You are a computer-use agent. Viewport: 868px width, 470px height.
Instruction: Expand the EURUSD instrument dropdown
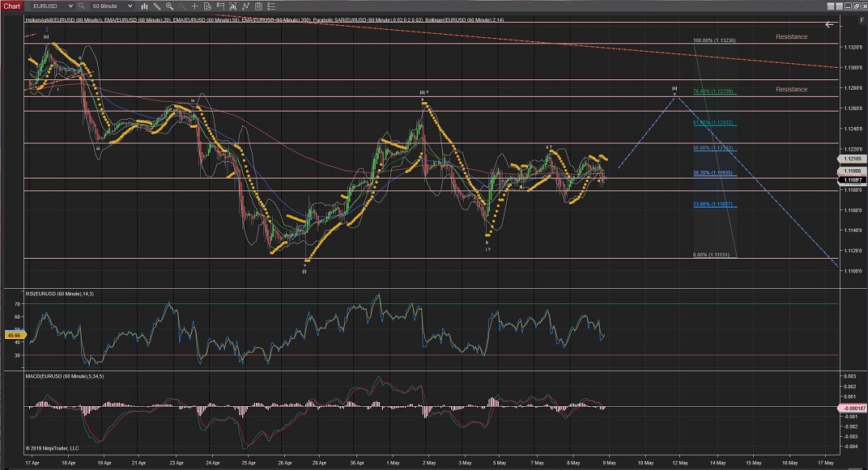tap(70, 6)
